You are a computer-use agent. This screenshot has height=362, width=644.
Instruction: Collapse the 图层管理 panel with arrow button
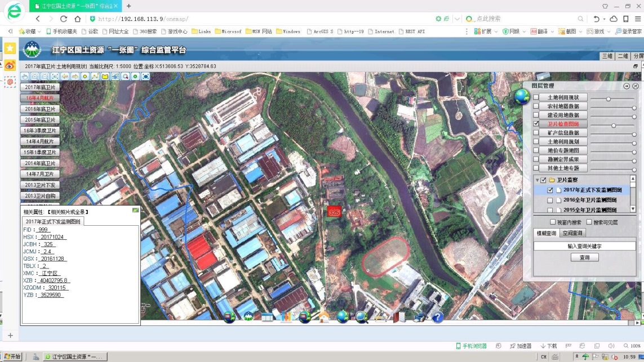click(627, 86)
